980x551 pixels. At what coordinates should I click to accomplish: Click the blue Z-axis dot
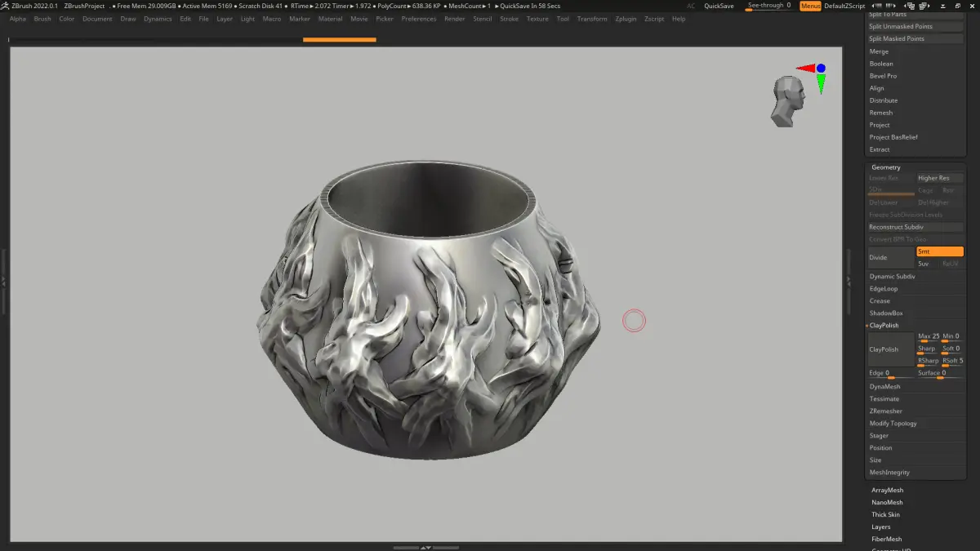point(821,69)
